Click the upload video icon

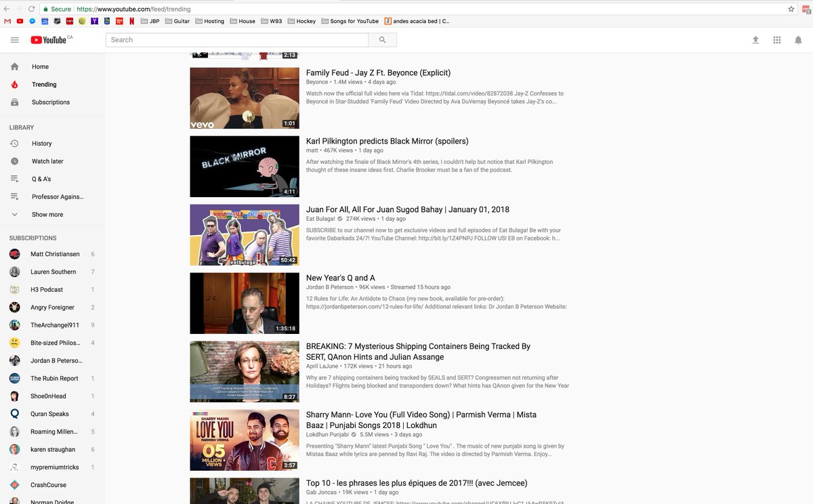(x=755, y=40)
